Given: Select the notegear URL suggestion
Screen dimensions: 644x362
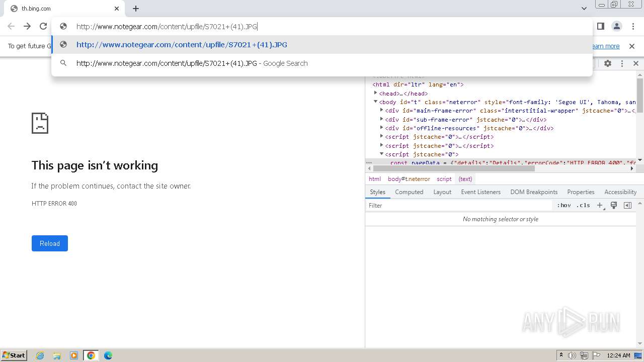Looking at the screenshot, I should (322, 45).
